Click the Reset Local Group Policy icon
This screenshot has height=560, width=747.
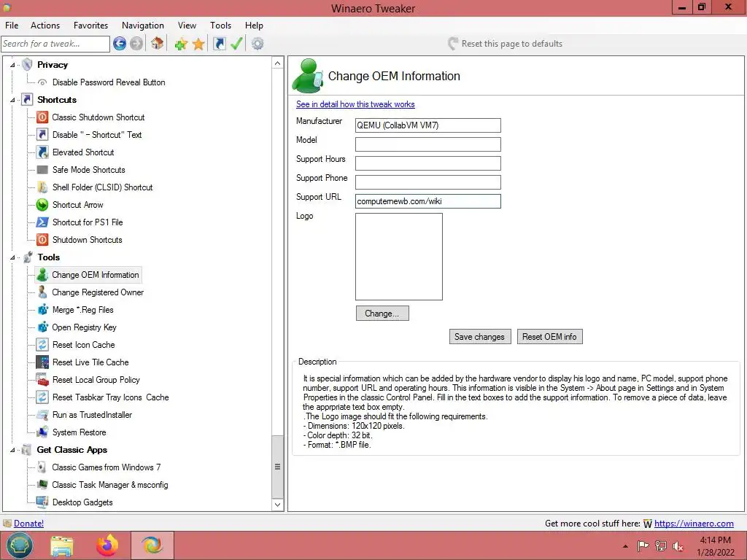[x=42, y=379]
